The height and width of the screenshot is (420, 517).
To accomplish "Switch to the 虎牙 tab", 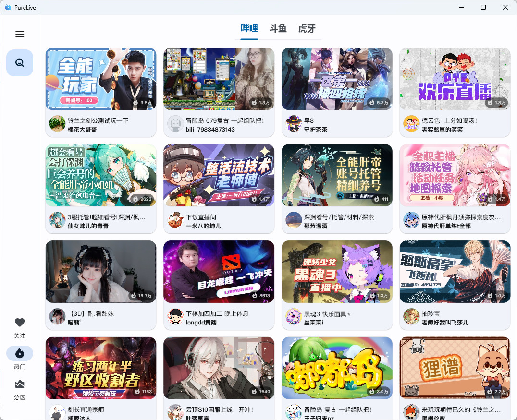I will coord(307,29).
